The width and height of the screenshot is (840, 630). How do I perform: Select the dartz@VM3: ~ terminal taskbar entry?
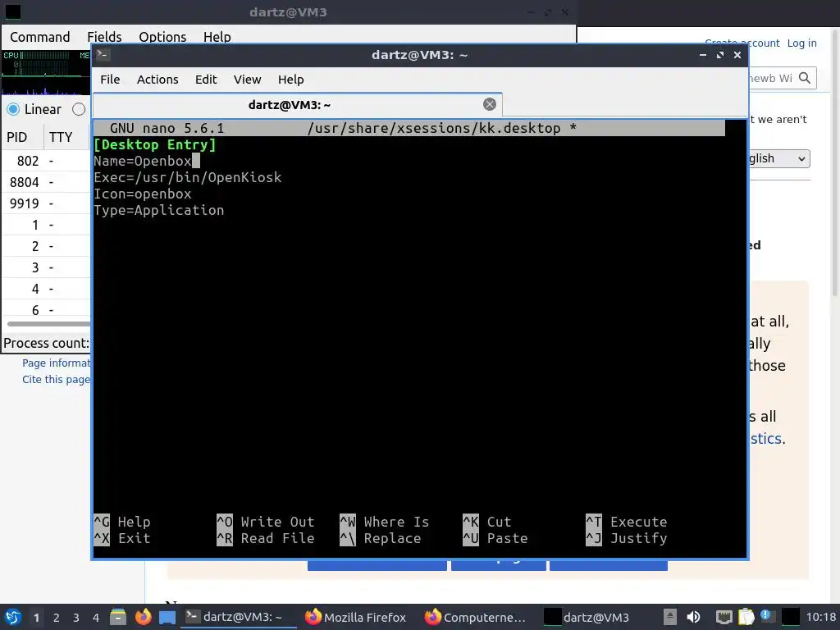[238, 617]
